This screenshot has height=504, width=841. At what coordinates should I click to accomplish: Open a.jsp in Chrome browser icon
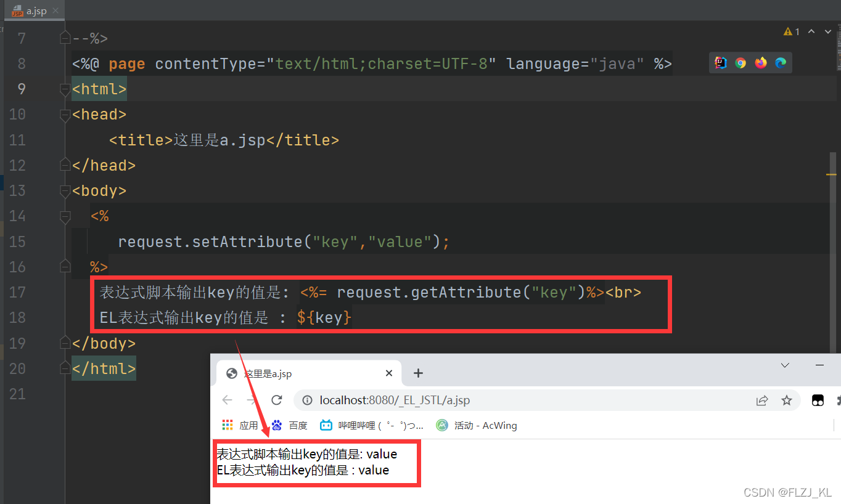click(740, 63)
